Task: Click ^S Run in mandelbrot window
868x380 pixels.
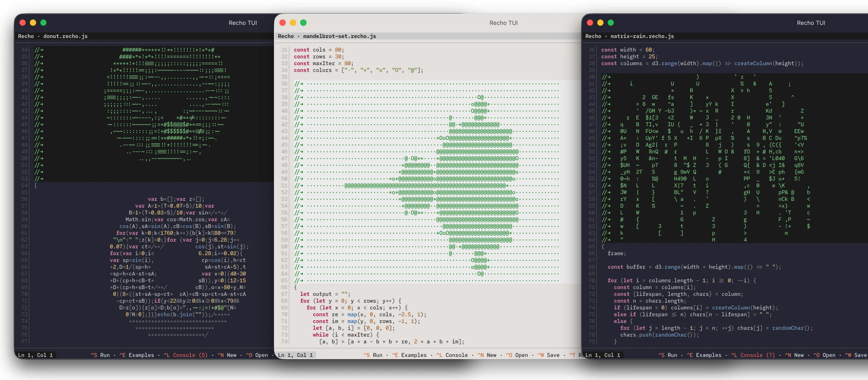Action: tap(373, 355)
